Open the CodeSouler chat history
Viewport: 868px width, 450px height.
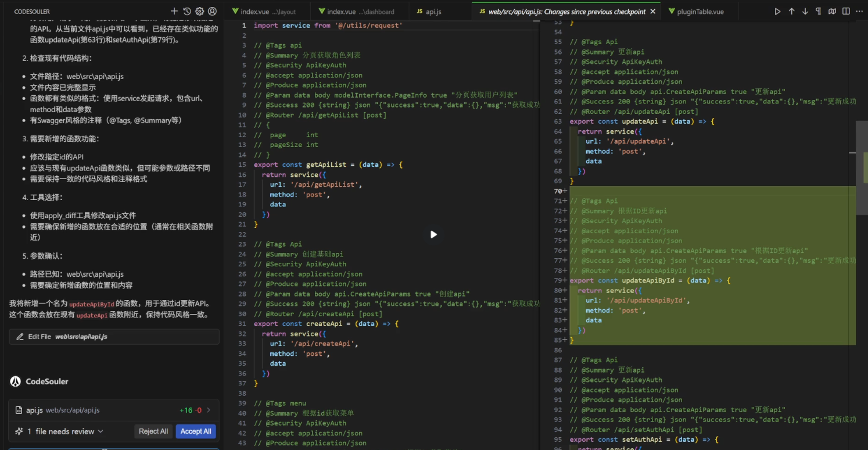tap(187, 12)
